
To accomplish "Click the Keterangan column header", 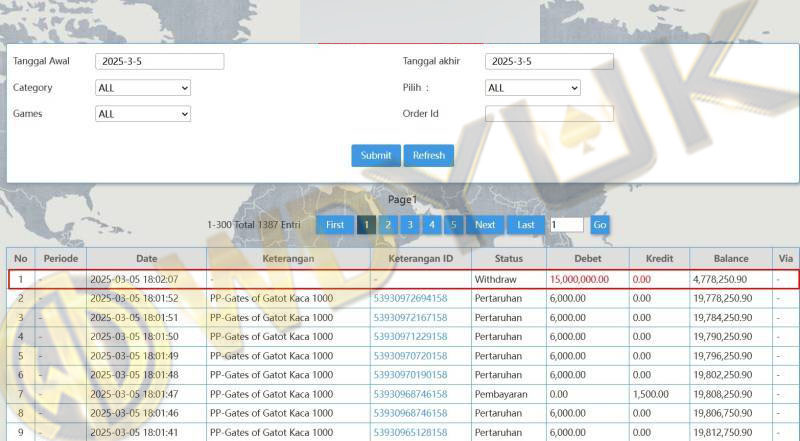I will click(x=288, y=258).
